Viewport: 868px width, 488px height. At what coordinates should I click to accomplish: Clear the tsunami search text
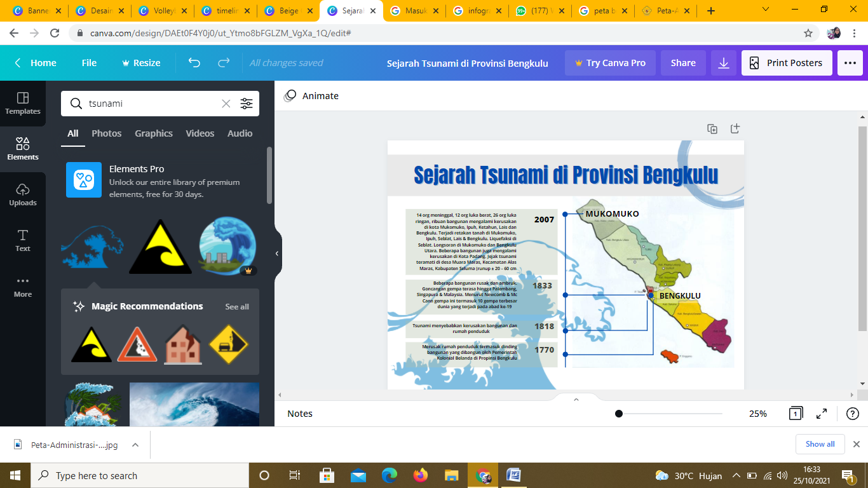point(226,104)
